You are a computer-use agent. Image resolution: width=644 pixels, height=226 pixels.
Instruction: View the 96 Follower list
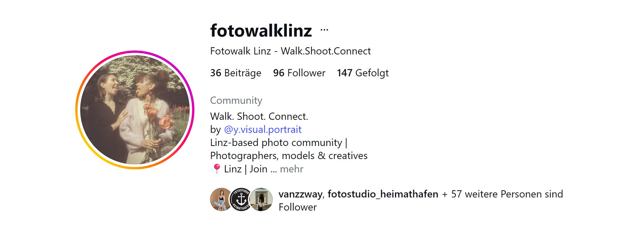(x=299, y=73)
